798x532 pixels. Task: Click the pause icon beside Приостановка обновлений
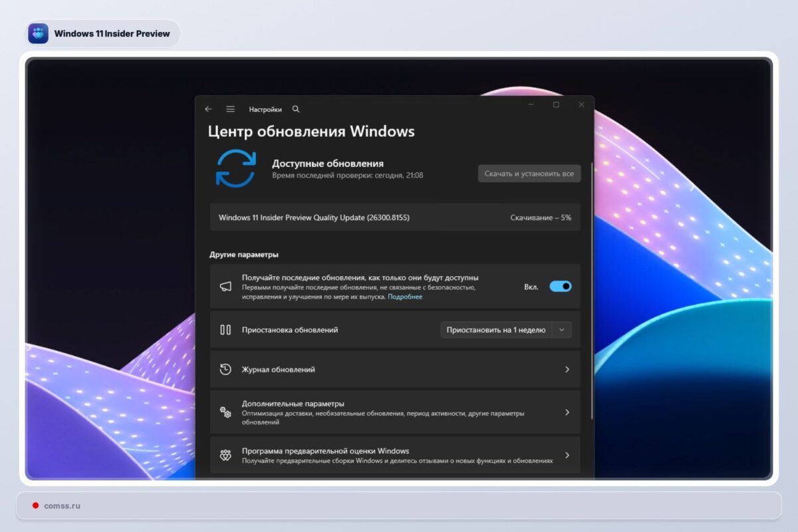226,329
